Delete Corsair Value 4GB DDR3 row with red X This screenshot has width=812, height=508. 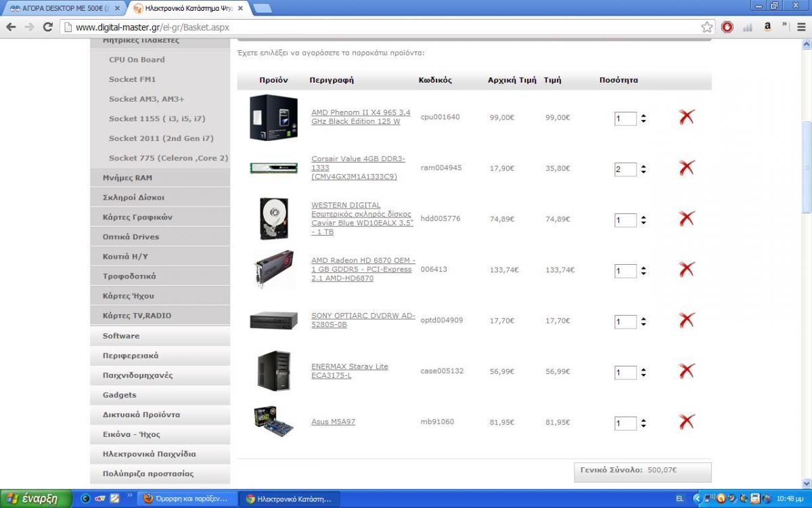(687, 168)
